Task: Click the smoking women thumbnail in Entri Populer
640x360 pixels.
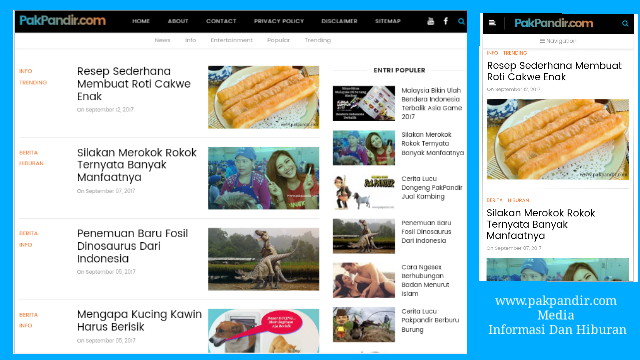Action: click(364, 148)
